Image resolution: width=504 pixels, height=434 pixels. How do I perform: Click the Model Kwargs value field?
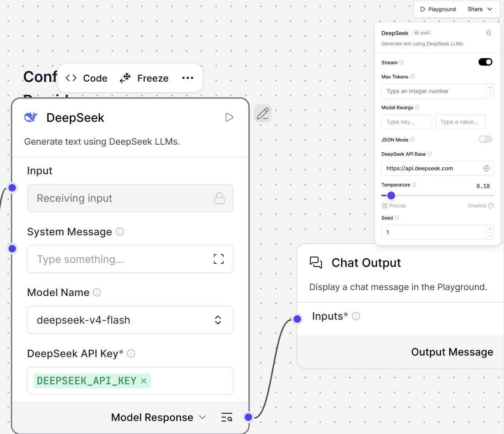click(x=460, y=122)
